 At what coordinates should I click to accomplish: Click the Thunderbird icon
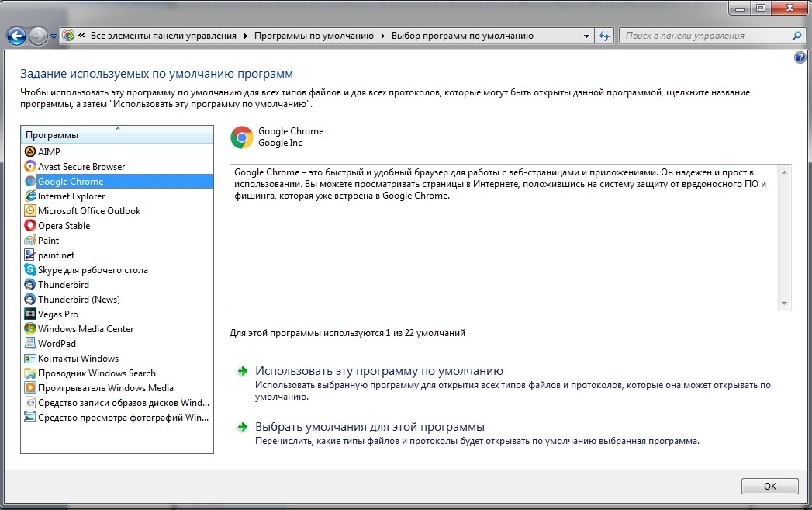(30, 285)
